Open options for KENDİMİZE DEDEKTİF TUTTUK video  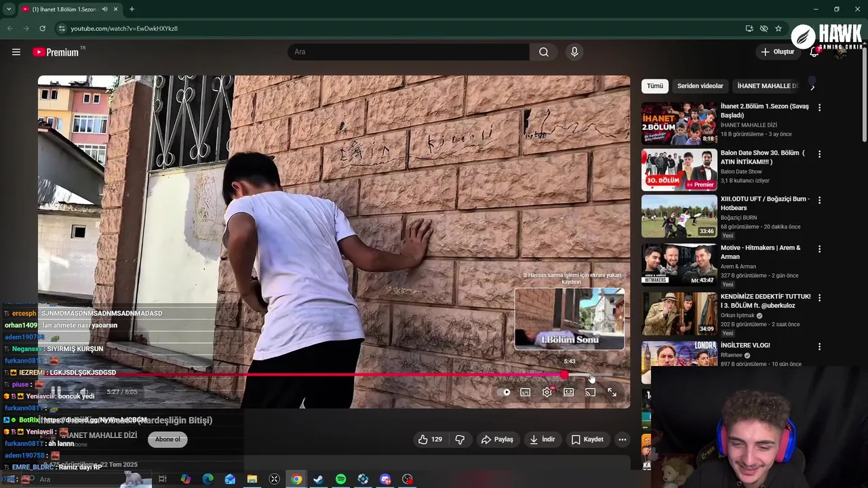click(819, 298)
